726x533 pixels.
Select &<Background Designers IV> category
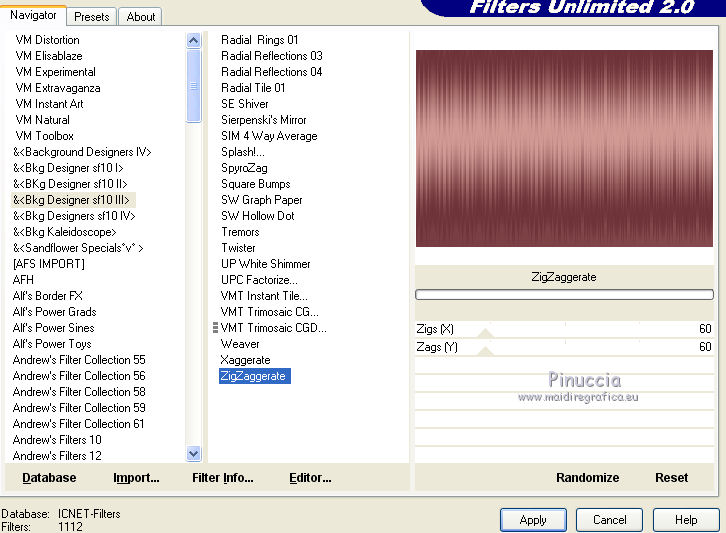[82, 152]
